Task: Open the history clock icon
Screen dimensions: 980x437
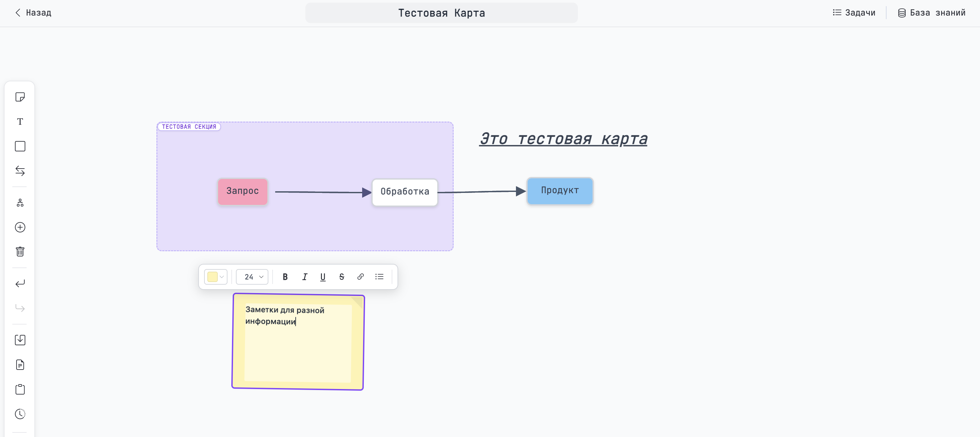Action: (x=20, y=414)
